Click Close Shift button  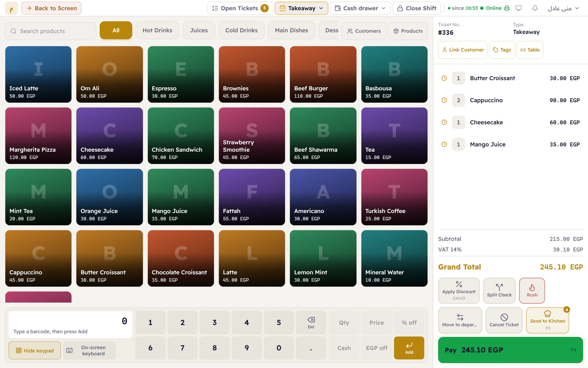[x=416, y=8]
